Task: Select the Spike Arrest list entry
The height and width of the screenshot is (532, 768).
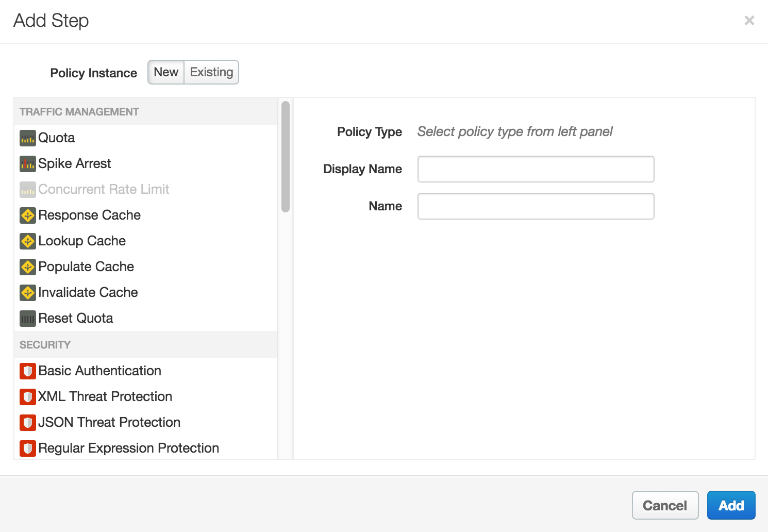Action: [74, 163]
